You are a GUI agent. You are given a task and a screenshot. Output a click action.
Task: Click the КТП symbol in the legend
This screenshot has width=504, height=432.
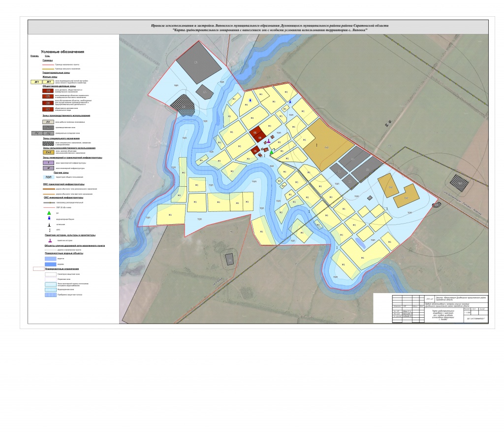49,230
